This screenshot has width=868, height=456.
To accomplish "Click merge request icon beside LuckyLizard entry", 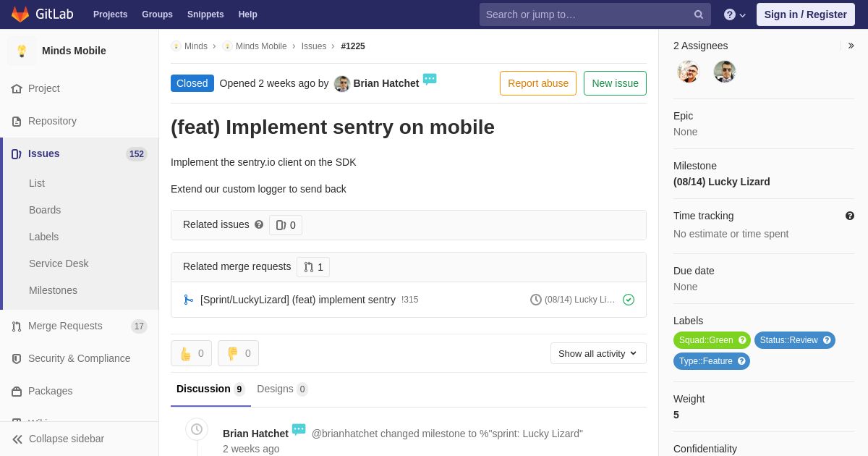I will pyautogui.click(x=189, y=300).
